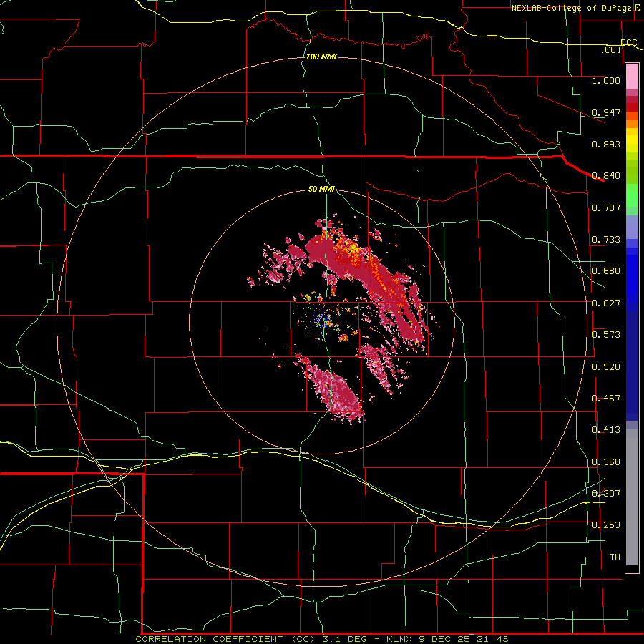The width and height of the screenshot is (644, 644).
Task: Click the 0.360 color scale value
Action: (606, 462)
